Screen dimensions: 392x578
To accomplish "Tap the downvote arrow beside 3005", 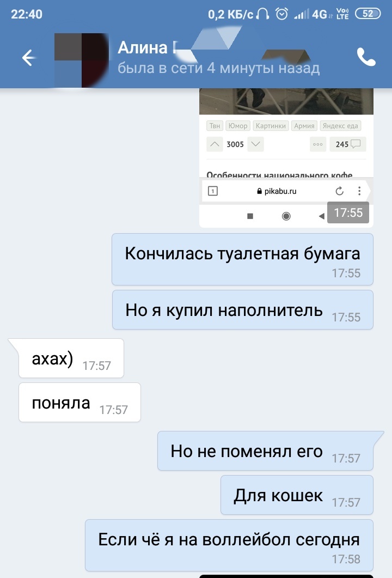I will pyautogui.click(x=256, y=144).
